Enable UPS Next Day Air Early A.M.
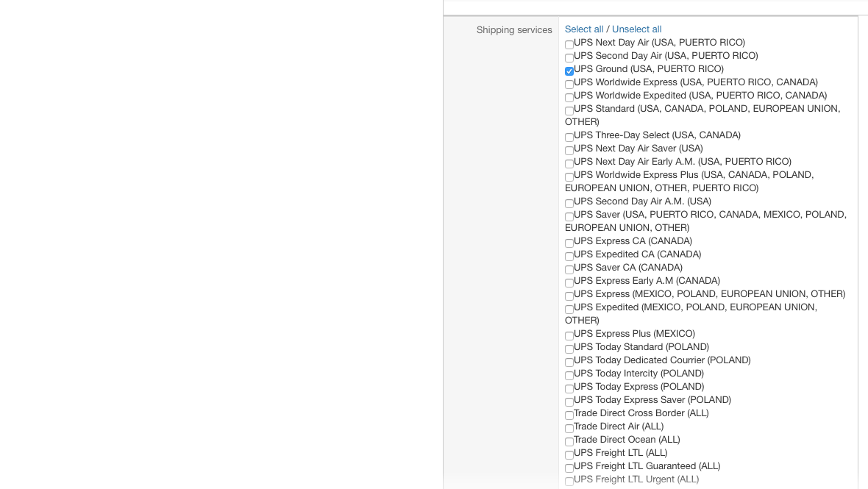 [569, 164]
